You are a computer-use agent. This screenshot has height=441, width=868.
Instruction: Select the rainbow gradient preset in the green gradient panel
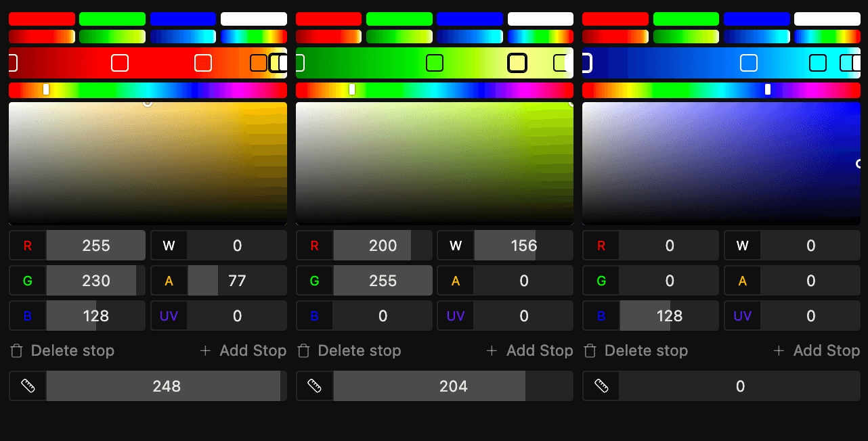pyautogui.click(x=540, y=37)
